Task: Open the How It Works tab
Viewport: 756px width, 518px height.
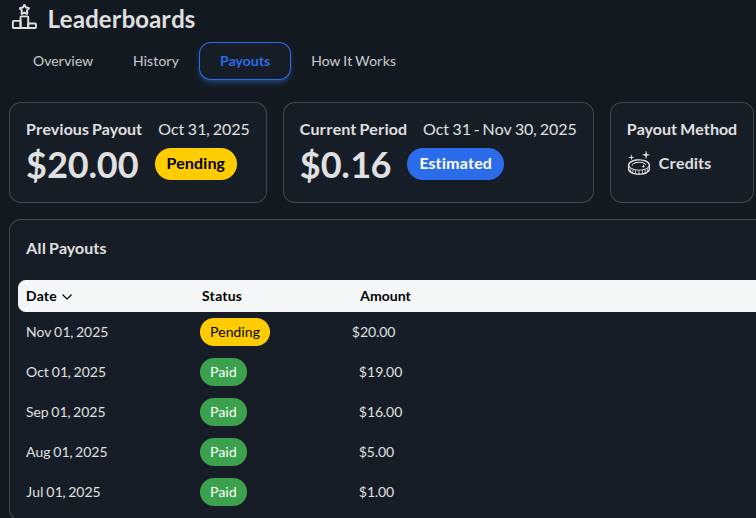Action: tap(353, 61)
